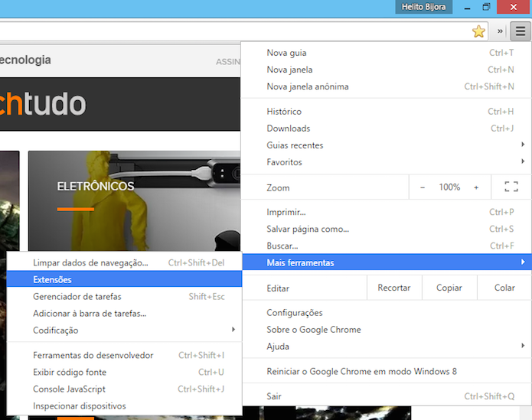532x420 pixels.
Task: Expand the Ajuda submenu
Action: tap(386, 347)
